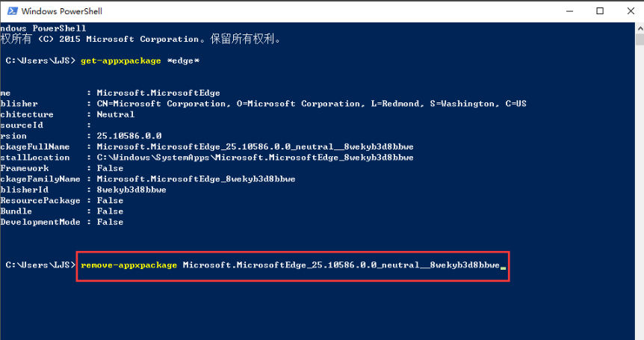The width and height of the screenshot is (644, 340).
Task: Click the InstallLocation path value
Action: click(x=255, y=158)
